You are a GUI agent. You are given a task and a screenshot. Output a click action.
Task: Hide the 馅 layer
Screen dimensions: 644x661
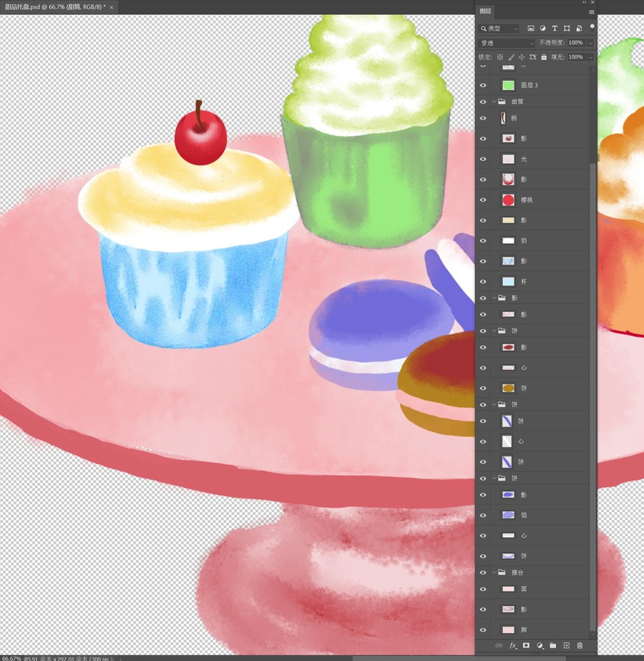point(483,515)
